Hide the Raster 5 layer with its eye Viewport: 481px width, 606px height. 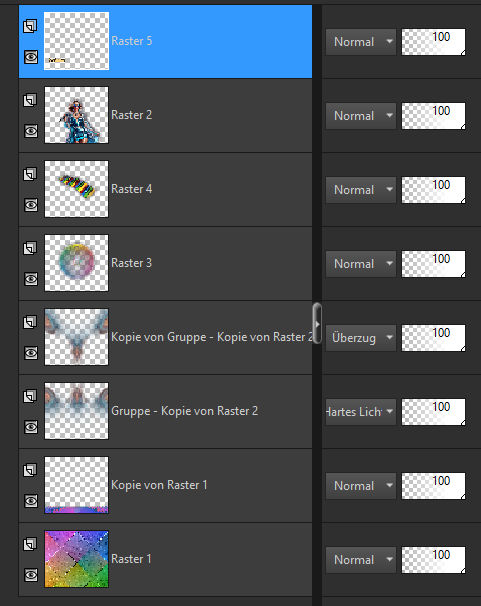click(31, 57)
